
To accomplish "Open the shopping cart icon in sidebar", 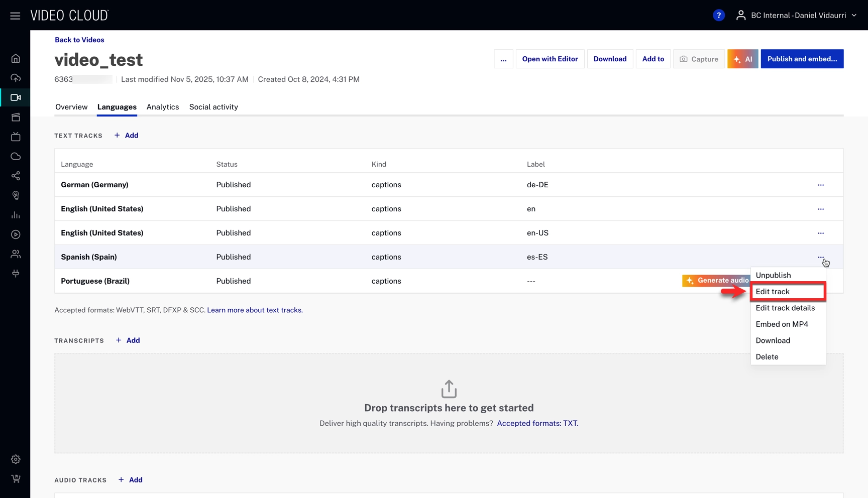I will click(x=16, y=479).
